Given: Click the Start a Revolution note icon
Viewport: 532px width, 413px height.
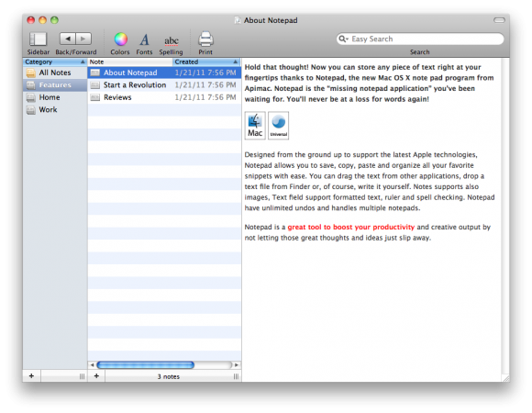Looking at the screenshot, I should [95, 85].
